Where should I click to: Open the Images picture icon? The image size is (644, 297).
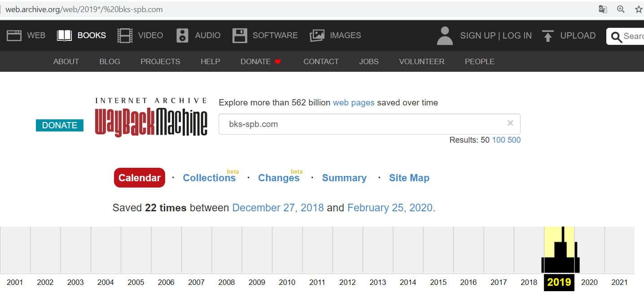coord(317,35)
